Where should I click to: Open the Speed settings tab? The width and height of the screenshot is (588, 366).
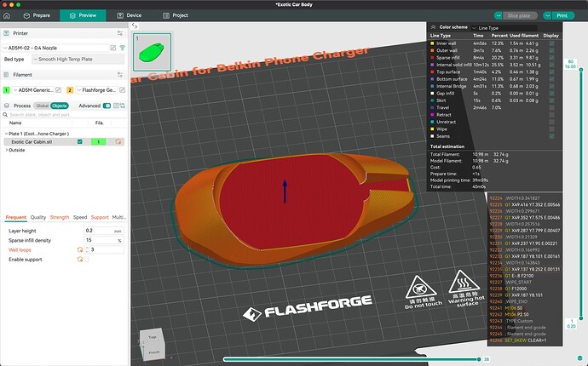(x=80, y=217)
